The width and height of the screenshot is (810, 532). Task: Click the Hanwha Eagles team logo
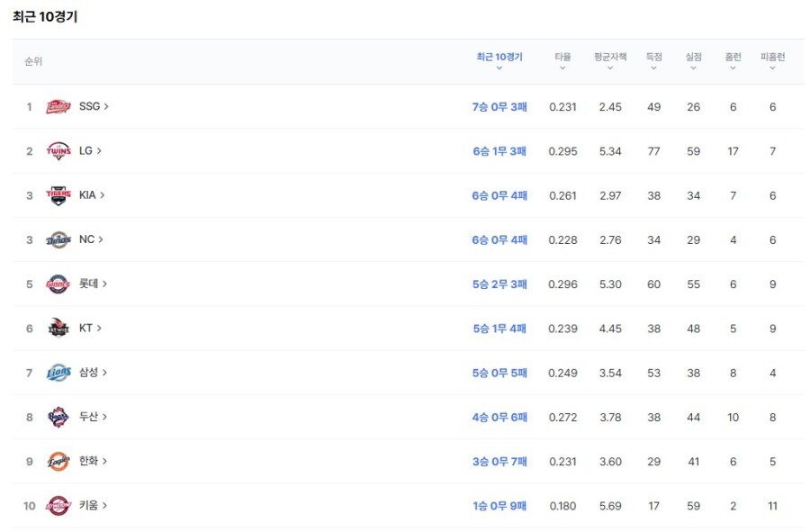pos(58,462)
